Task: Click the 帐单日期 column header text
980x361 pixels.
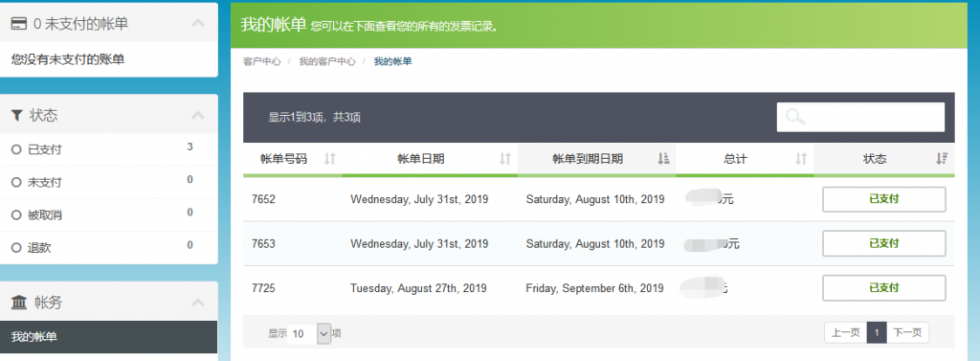Action: (421, 159)
